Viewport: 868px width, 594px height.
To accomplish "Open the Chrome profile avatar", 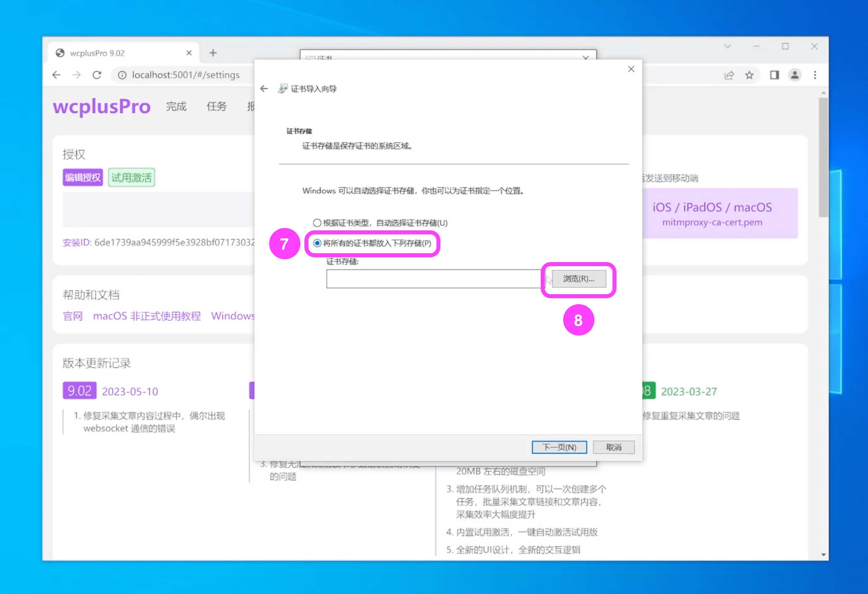I will [x=795, y=75].
